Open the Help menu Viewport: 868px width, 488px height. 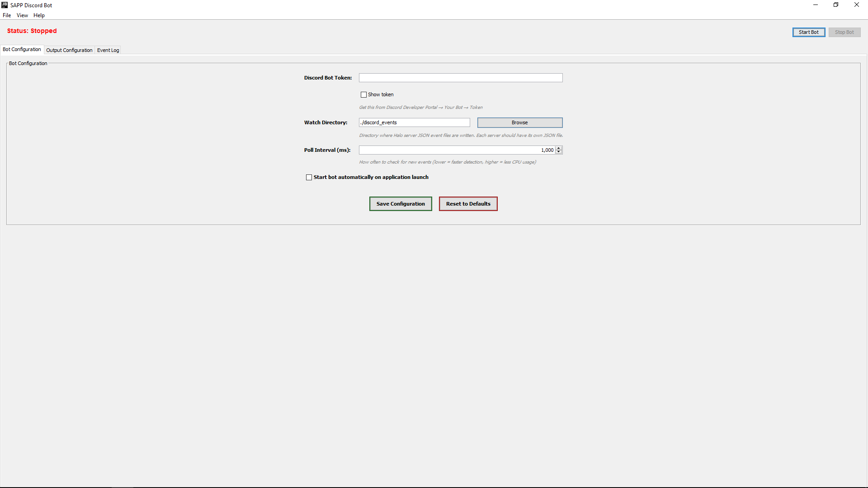pos(39,15)
